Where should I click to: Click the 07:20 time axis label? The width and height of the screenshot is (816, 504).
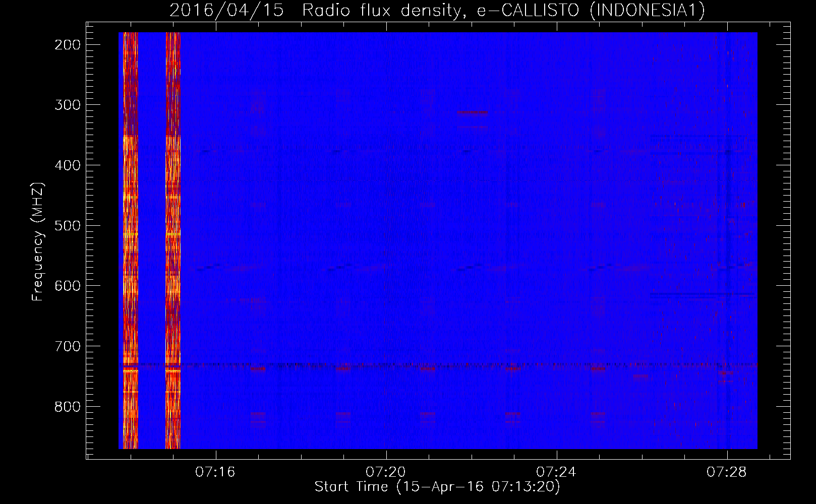pos(386,472)
